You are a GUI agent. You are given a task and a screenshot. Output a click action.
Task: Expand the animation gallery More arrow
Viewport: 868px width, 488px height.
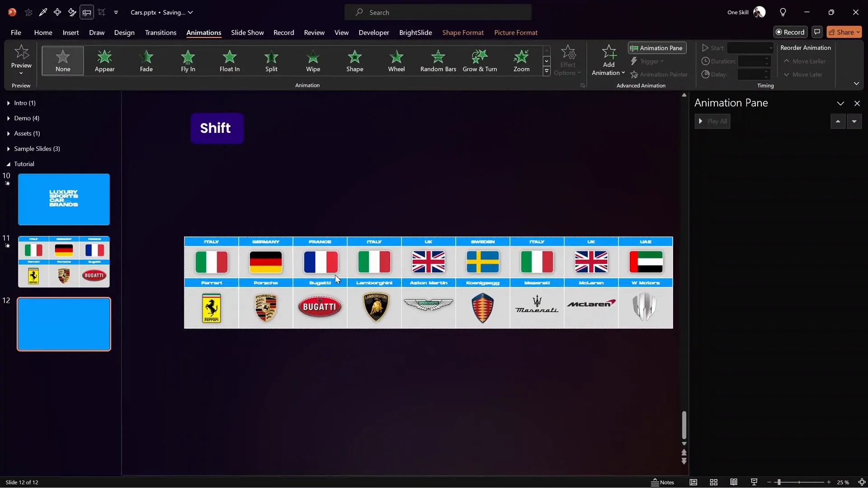pos(547,71)
